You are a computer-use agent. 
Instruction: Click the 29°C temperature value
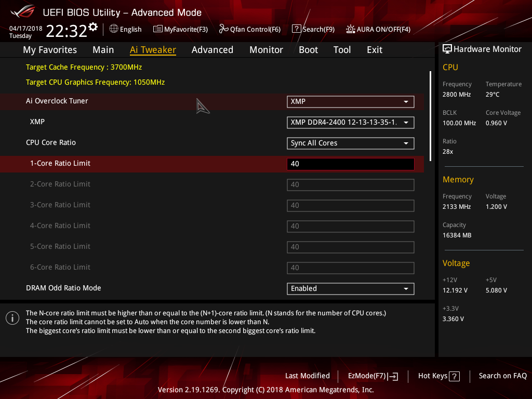click(x=493, y=95)
